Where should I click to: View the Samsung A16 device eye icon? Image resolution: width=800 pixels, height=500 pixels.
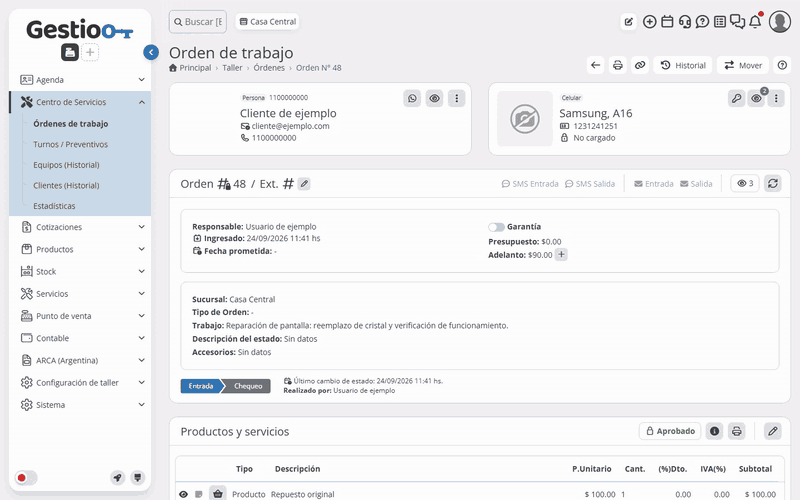(x=756, y=98)
